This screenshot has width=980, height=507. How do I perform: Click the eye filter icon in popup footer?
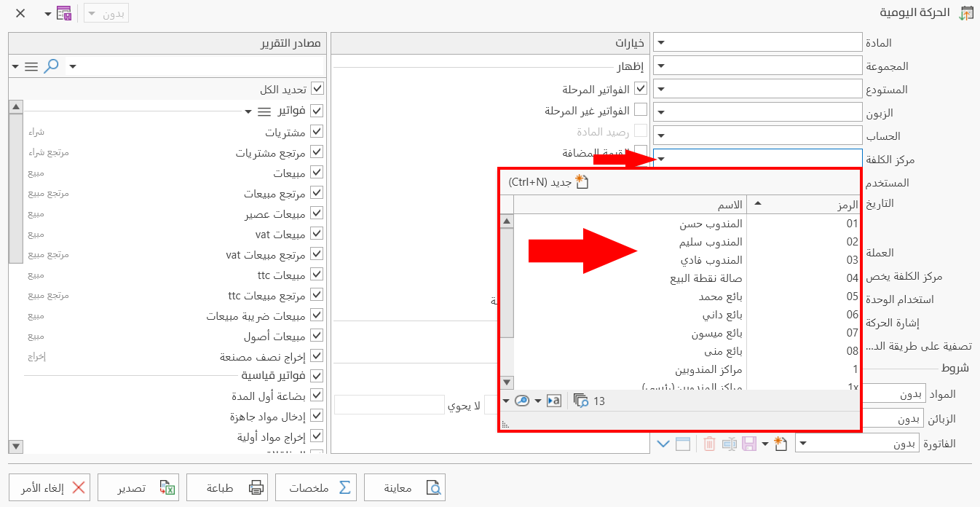coord(521,401)
